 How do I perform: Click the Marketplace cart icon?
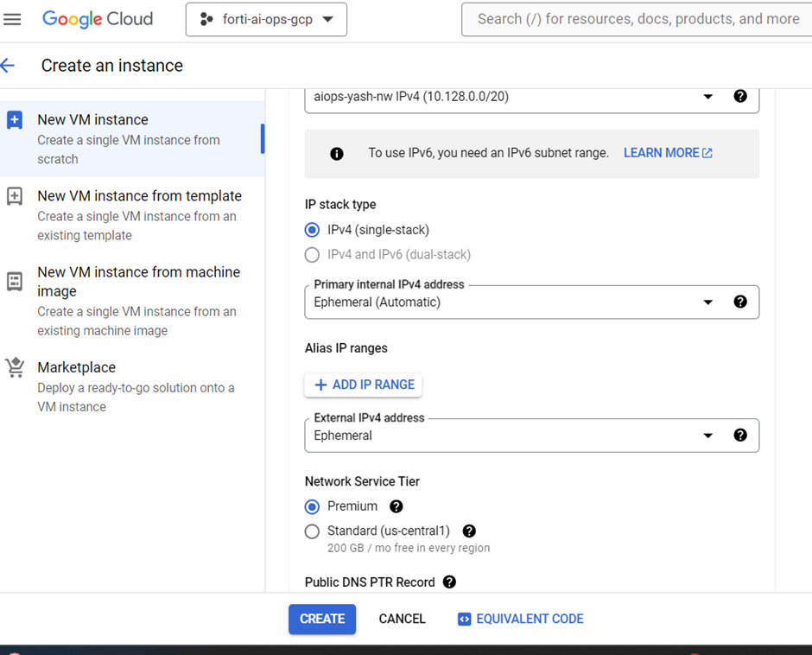(15, 367)
